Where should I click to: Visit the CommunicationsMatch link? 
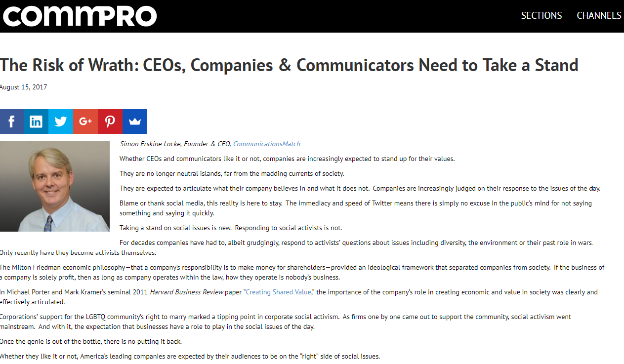point(267,144)
